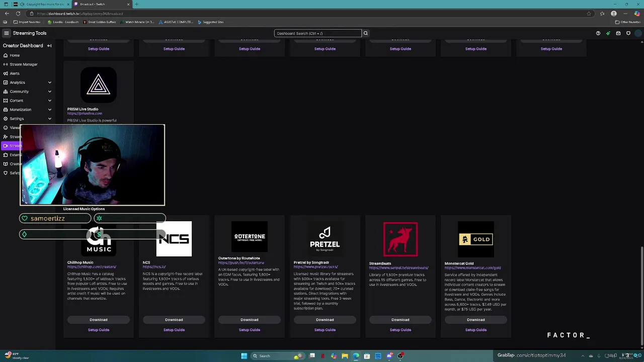Open OBS Studio from the taskbar
Image resolution: width=644 pixels, height=362 pixels.
pos(400,356)
